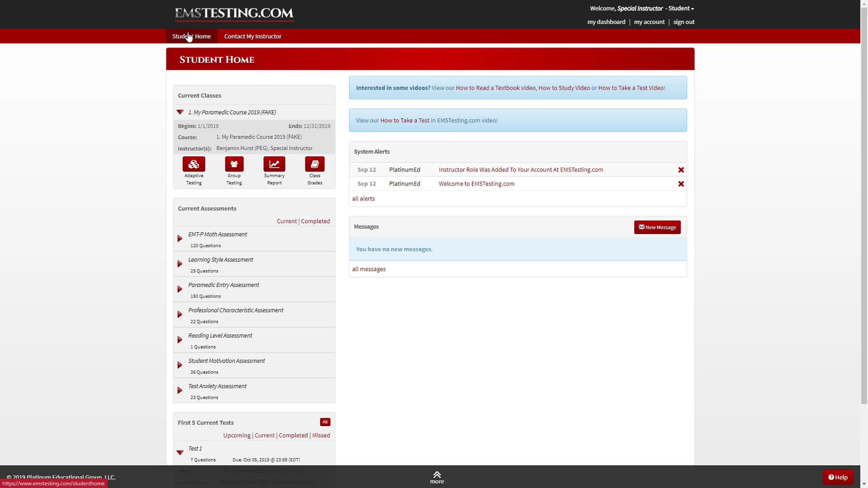Collapse My Paramedic Course 2019 class

(x=180, y=112)
